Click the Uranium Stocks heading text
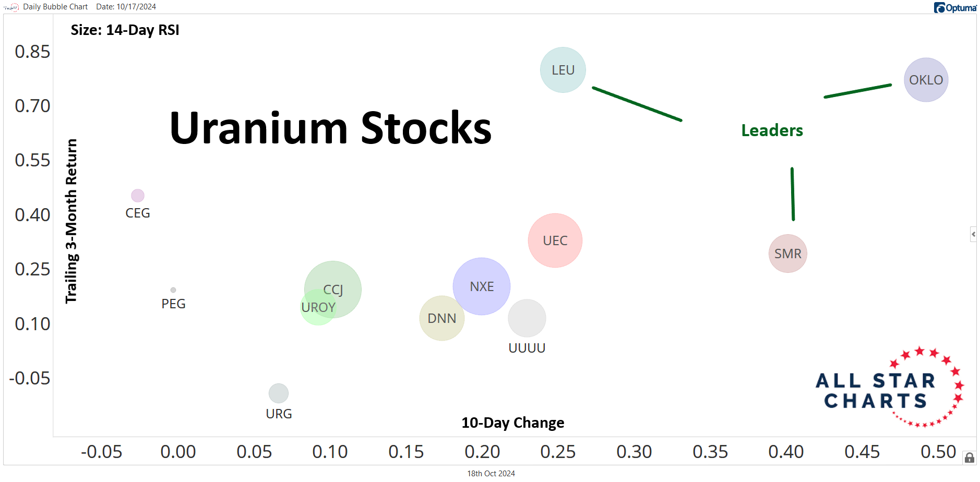Screen dimensions: 980x482 (330, 128)
